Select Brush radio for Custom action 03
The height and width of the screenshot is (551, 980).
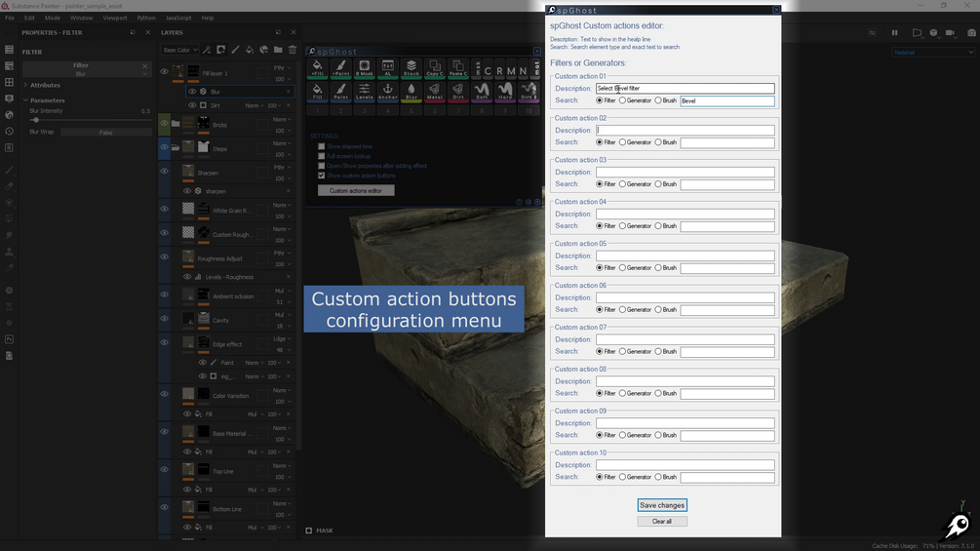[x=658, y=184]
